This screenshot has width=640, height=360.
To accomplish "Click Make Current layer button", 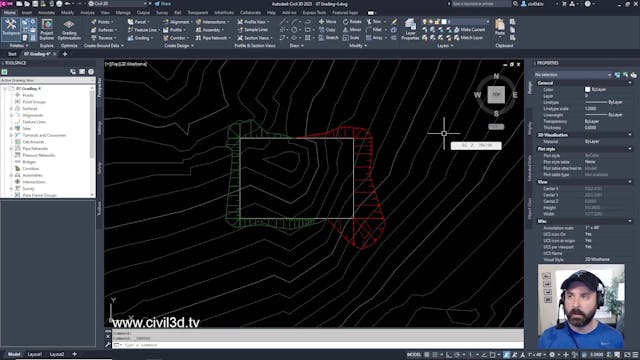I will 469,30.
